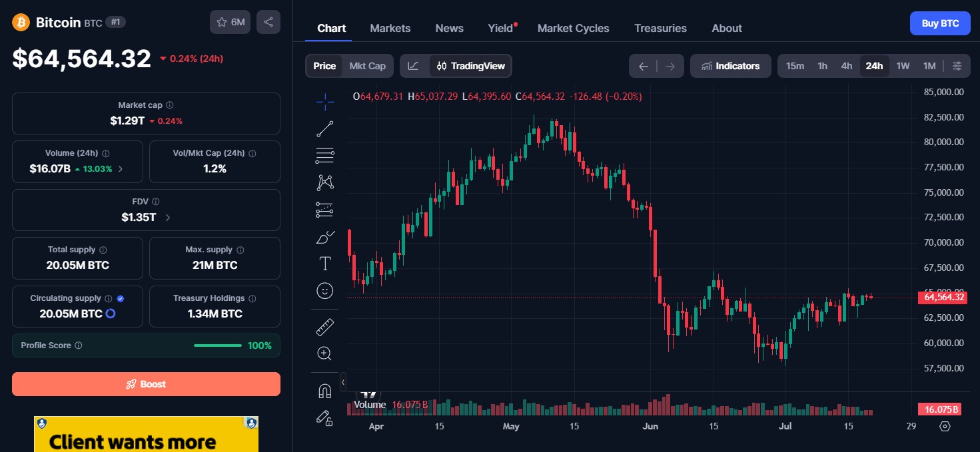Activate the zoom in tool
980x452 pixels.
tap(325, 353)
